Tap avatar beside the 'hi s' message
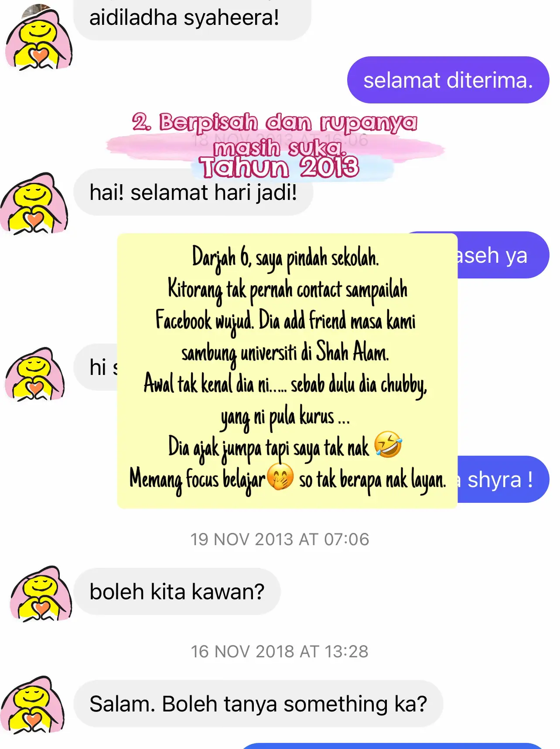This screenshot has height=749, width=560. (x=35, y=374)
